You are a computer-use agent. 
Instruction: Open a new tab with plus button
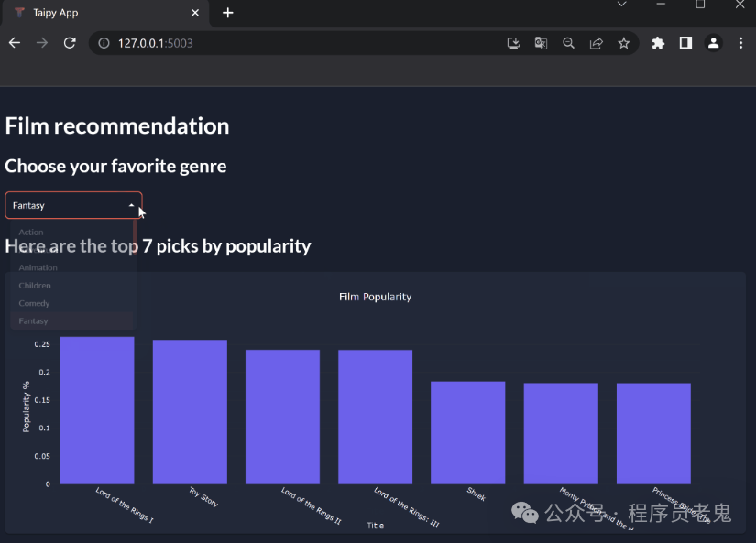[228, 13]
